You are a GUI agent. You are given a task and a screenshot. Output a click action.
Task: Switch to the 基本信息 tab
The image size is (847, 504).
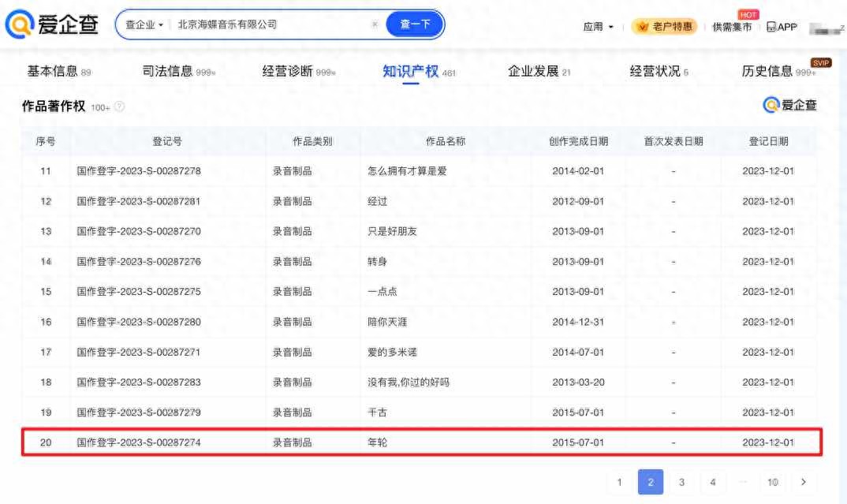[52, 71]
